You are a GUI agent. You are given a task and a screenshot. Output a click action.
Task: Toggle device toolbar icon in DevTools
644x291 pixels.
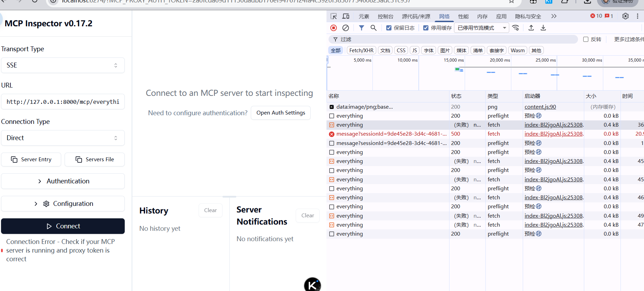point(346,16)
